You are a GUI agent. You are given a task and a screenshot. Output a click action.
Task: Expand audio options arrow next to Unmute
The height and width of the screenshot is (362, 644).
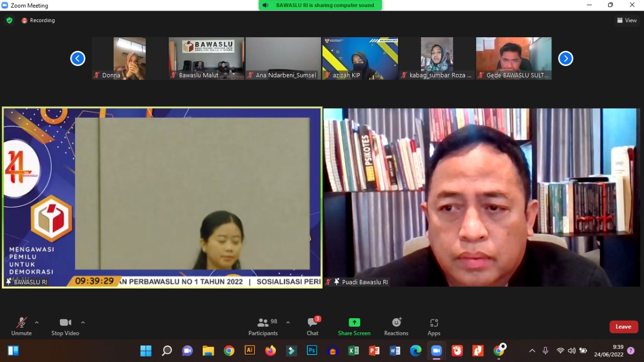tap(37, 322)
